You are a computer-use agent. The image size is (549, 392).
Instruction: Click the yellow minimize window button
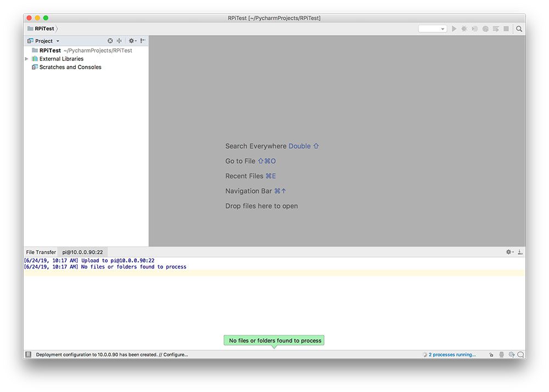click(37, 18)
